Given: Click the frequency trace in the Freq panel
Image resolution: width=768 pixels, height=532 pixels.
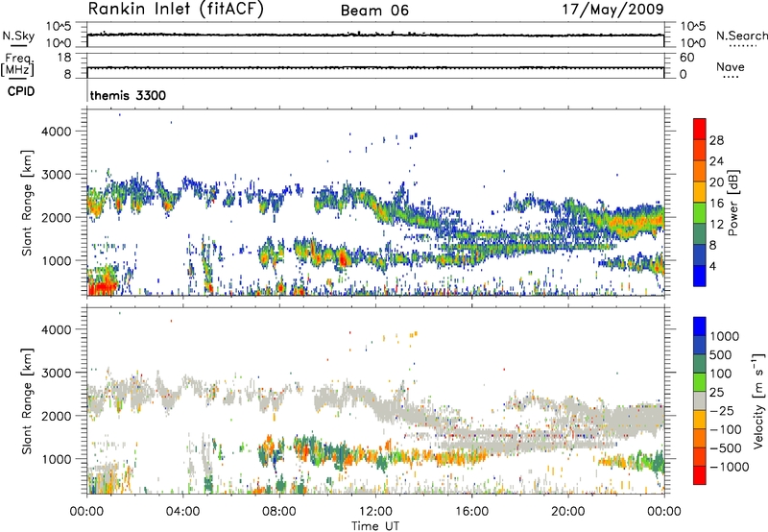Looking at the screenshot, I should pyautogui.click(x=375, y=67).
